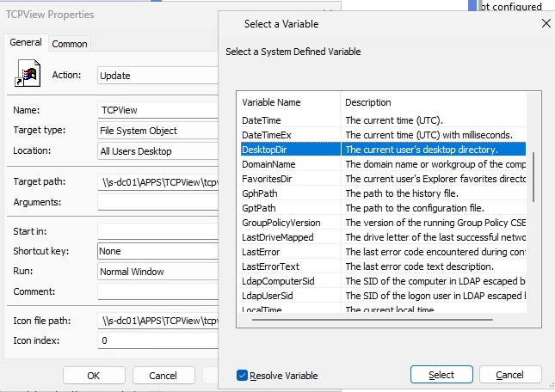Switch to the General tab
This screenshot has width=555, height=392.
tap(26, 43)
